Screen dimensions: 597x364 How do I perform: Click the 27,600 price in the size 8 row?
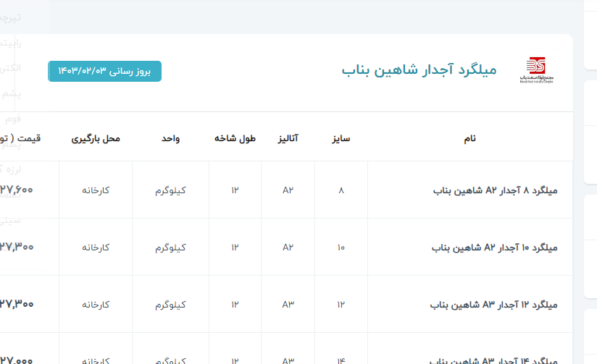(x=17, y=190)
